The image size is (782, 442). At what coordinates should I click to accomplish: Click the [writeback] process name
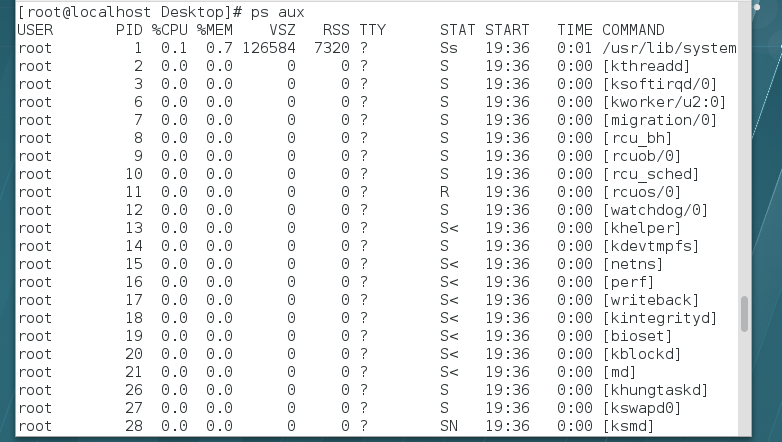(x=651, y=300)
